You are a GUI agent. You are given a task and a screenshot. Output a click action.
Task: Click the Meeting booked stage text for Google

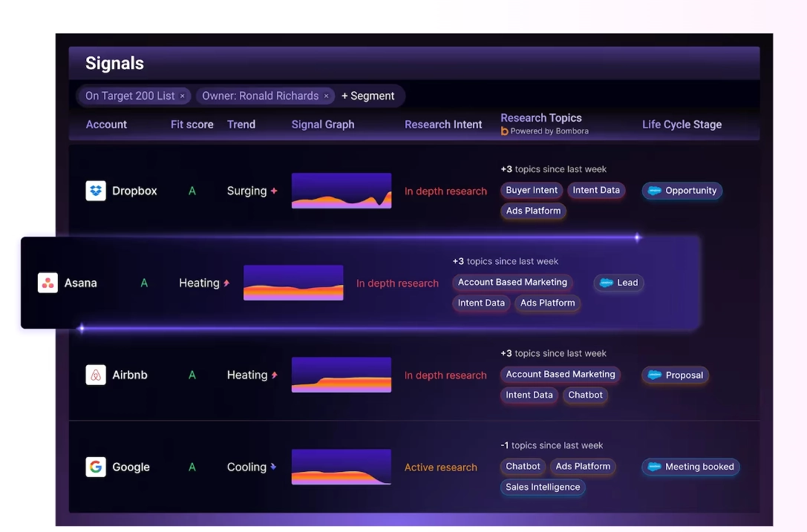(x=699, y=467)
